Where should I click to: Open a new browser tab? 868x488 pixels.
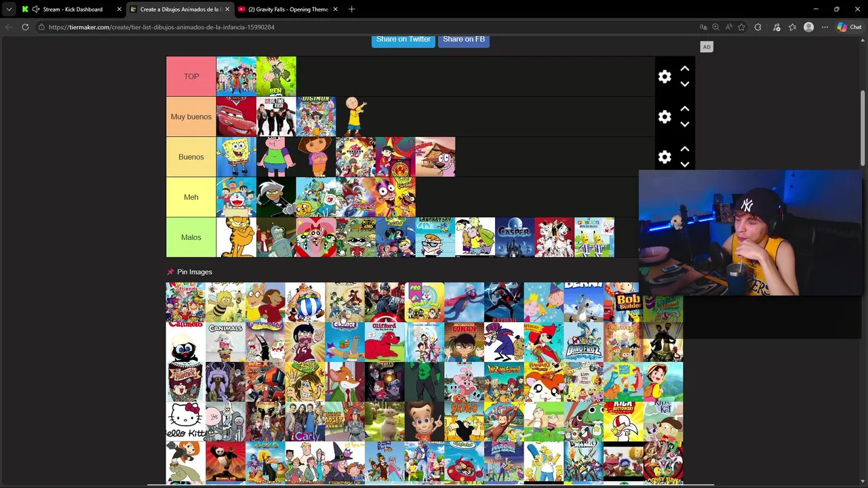click(x=351, y=9)
